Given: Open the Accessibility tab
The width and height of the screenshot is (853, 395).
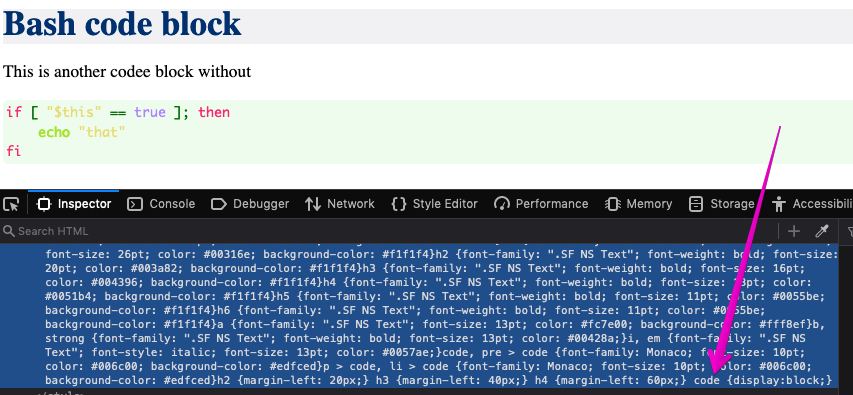Looking at the screenshot, I should click(x=812, y=204).
